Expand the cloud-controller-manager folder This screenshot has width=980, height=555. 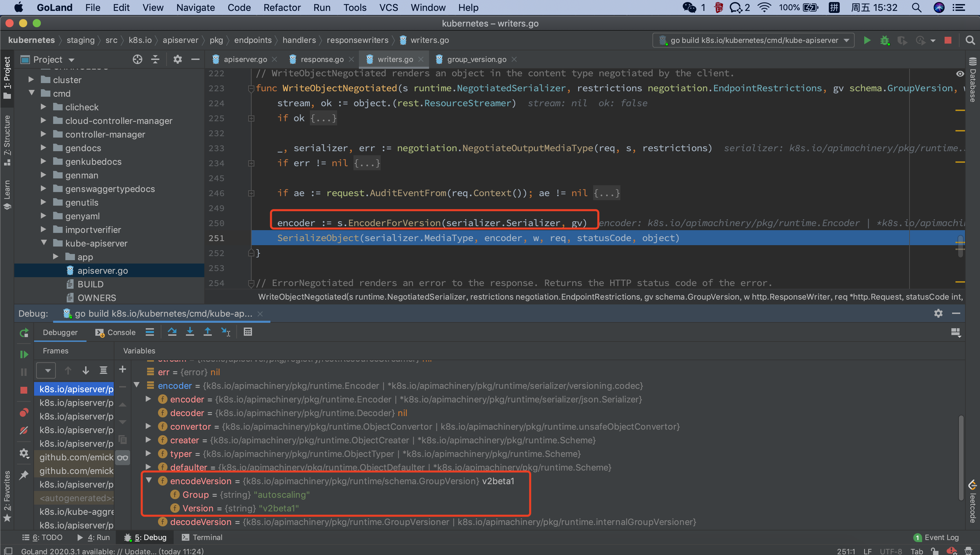(x=44, y=121)
